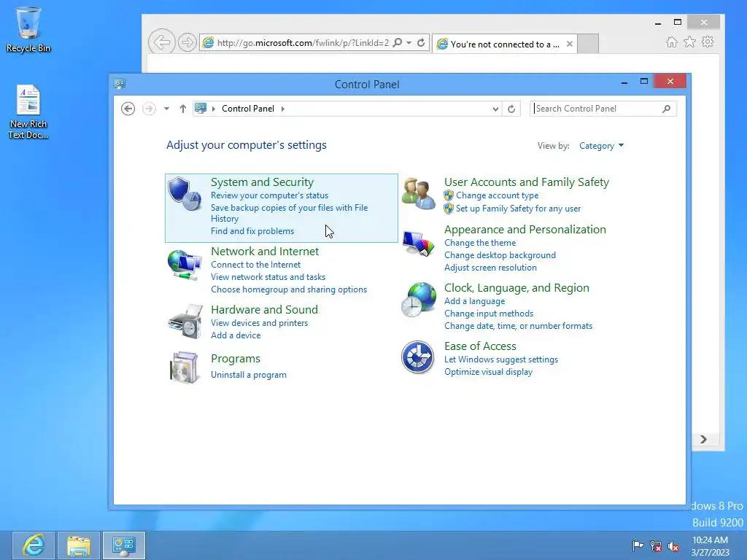Expand breadcrumb arrow before Control Panel
747x560 pixels.
[214, 109]
